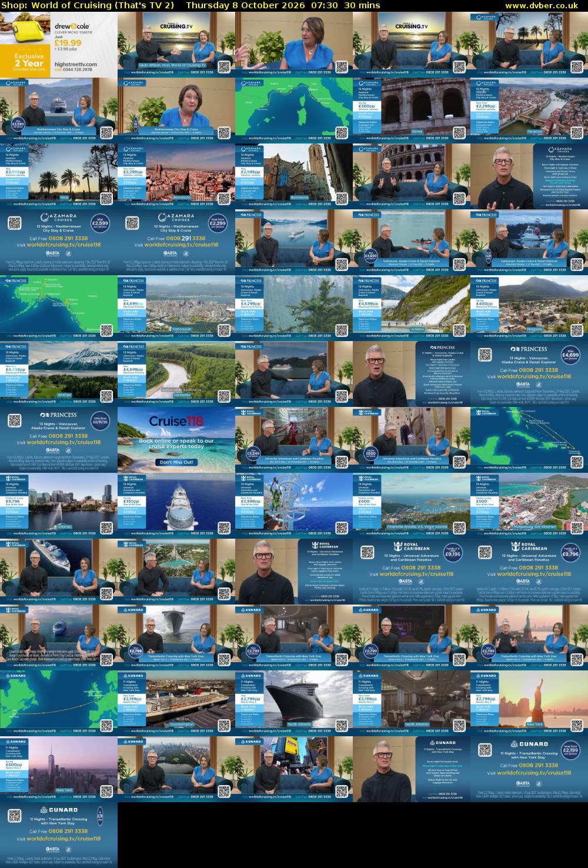Click Cruise118 logo in turquoise advert
Image resolution: width=588 pixels, height=868 pixels.
click(176, 421)
